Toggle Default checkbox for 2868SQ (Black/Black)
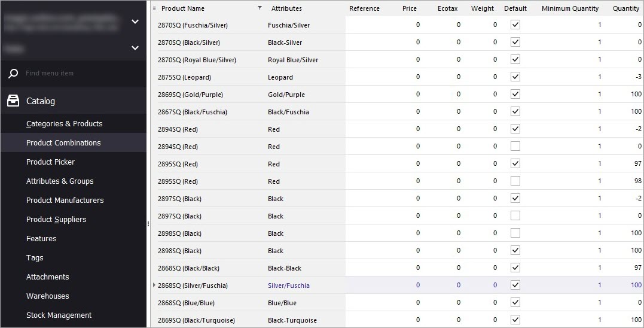The height and width of the screenshot is (328, 644). click(515, 268)
